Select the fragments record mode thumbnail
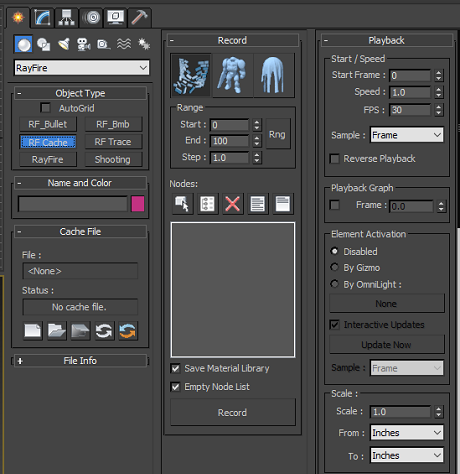This screenshot has height=474, width=460. (191, 75)
